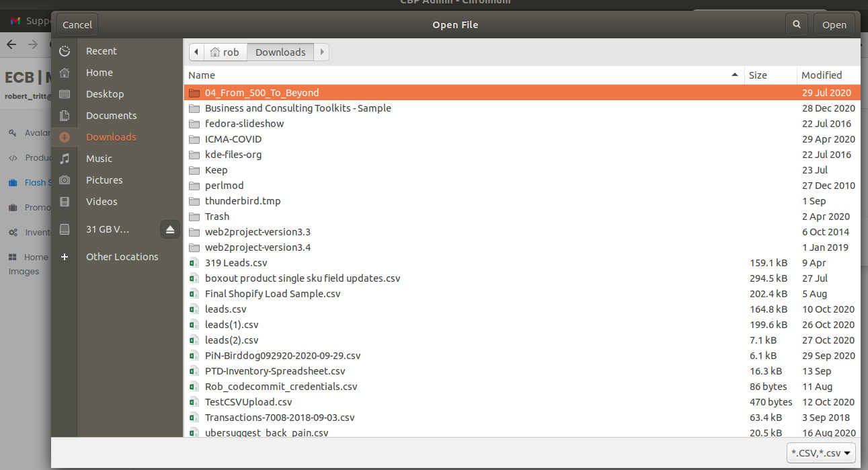The height and width of the screenshot is (470, 868).
Task: Click the right chevron in the path bar
Action: [321, 52]
